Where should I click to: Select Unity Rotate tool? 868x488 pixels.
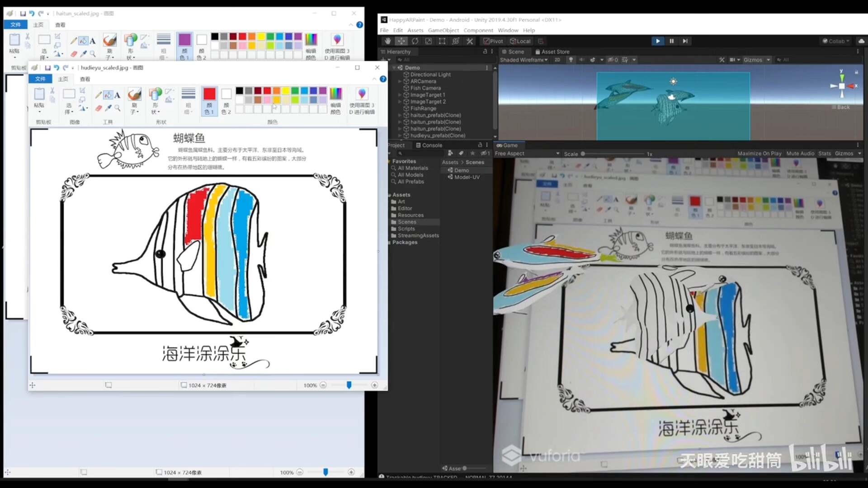pos(415,41)
